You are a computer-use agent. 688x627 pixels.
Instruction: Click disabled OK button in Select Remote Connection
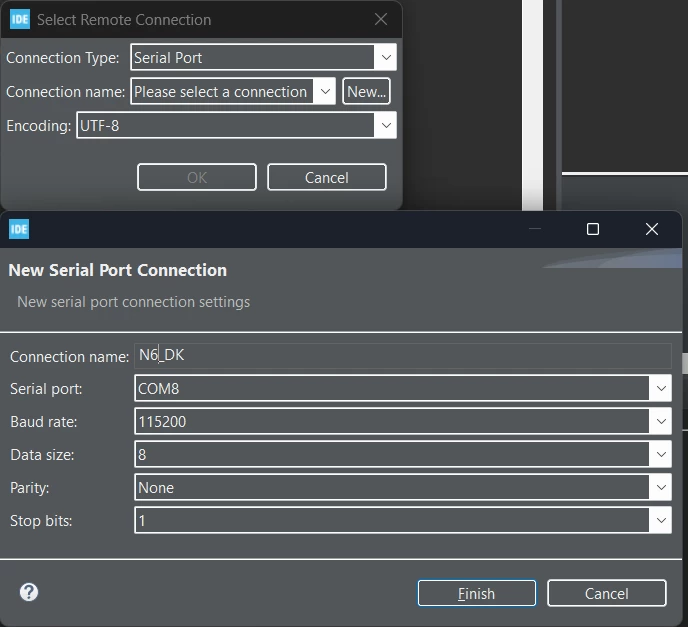(x=197, y=177)
